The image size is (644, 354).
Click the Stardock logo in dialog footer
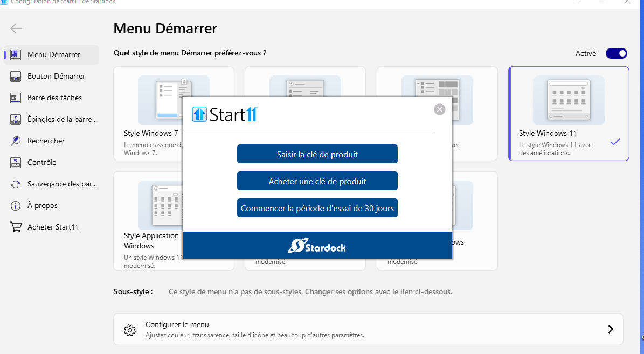(x=317, y=246)
